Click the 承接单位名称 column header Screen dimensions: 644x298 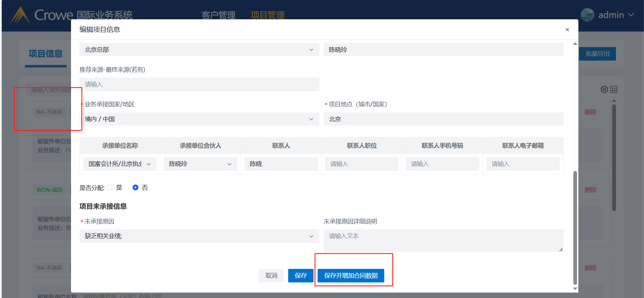tap(120, 146)
